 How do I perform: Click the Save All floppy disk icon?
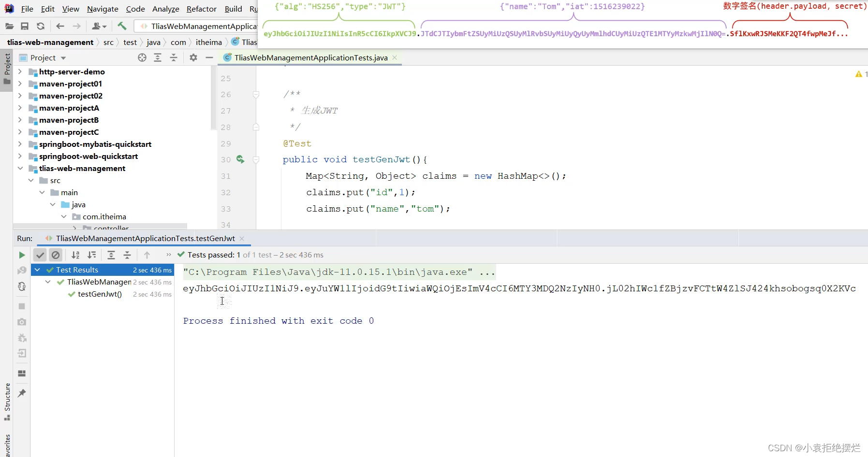[x=25, y=26]
